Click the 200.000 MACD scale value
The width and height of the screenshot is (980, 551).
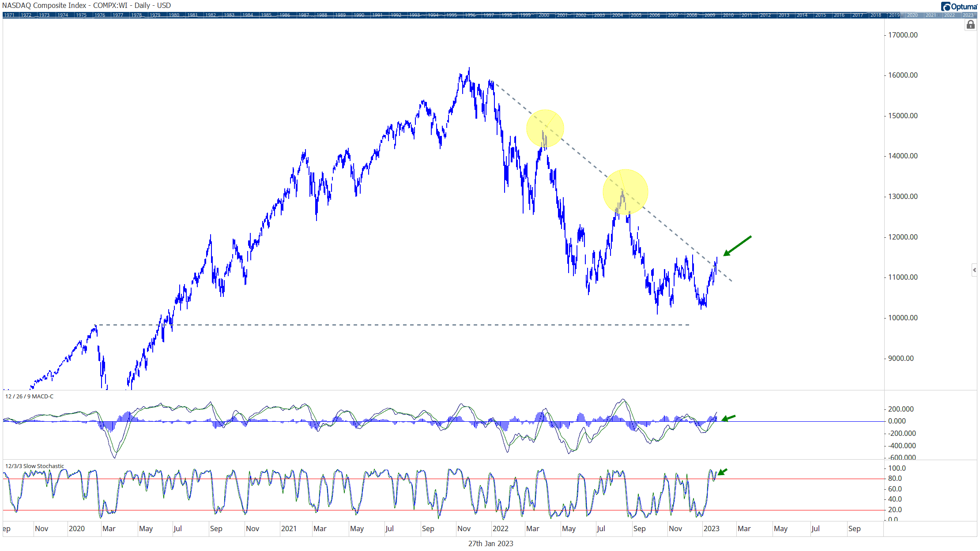coord(901,409)
